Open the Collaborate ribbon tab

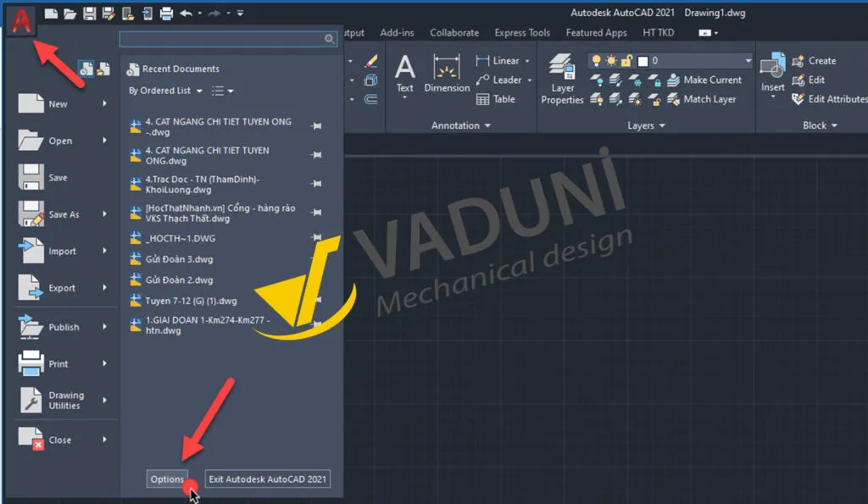click(x=454, y=32)
